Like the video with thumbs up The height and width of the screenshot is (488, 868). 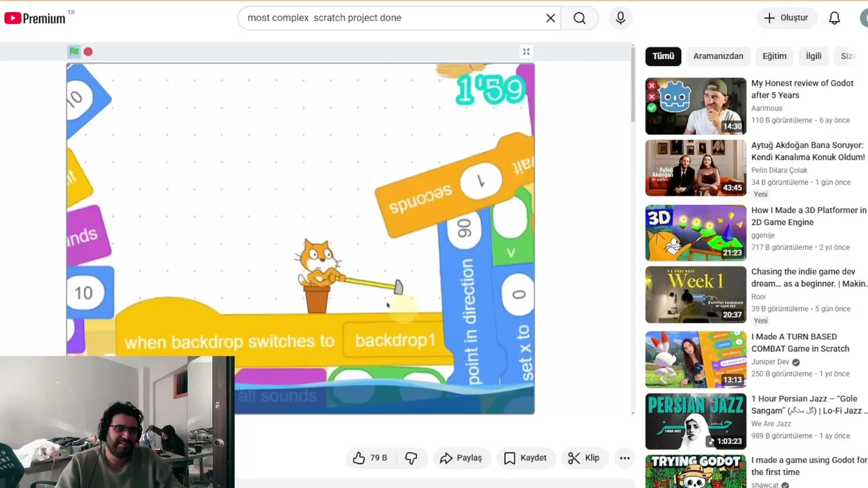(370, 458)
